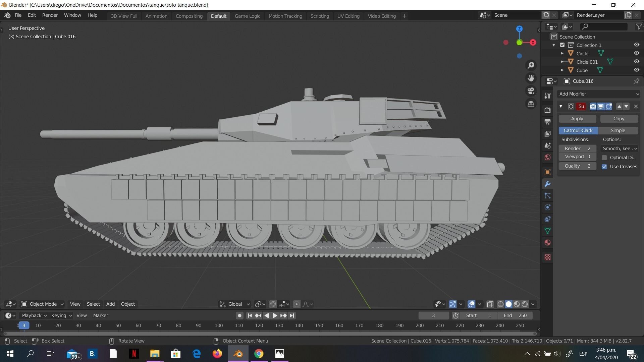Viewport: 644px width, 362px height.
Task: Open the Smooth, keep corners options dropdown
Action: click(620, 148)
